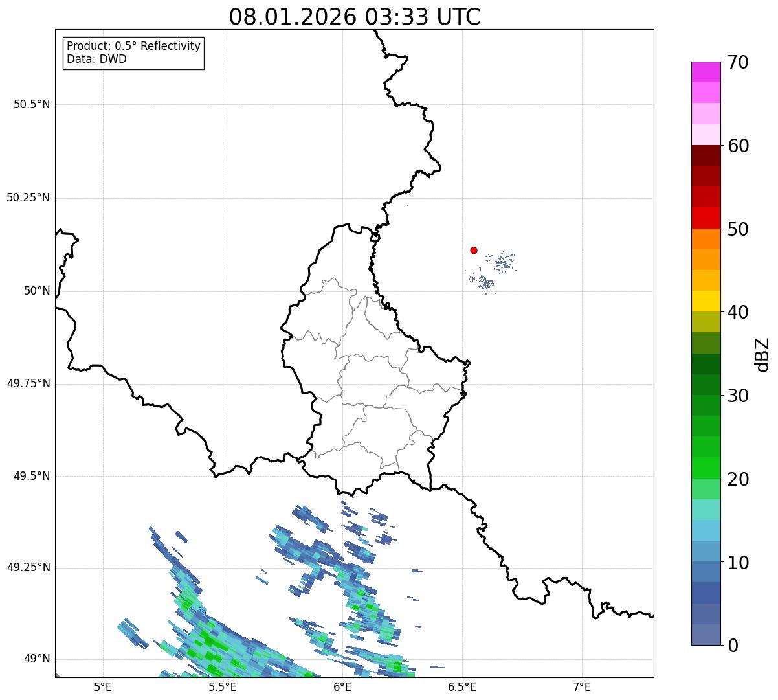Pick the bright red segment just above 50
Screen dimensions: 778x700
(x=706, y=218)
